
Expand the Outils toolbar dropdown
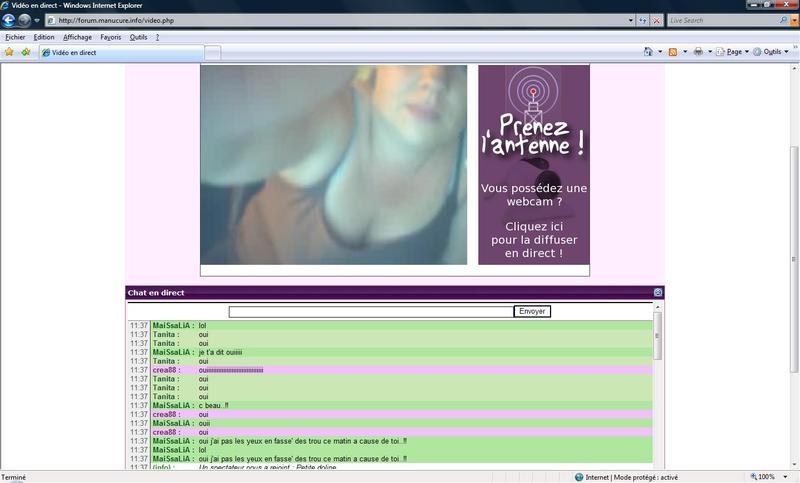pos(771,52)
